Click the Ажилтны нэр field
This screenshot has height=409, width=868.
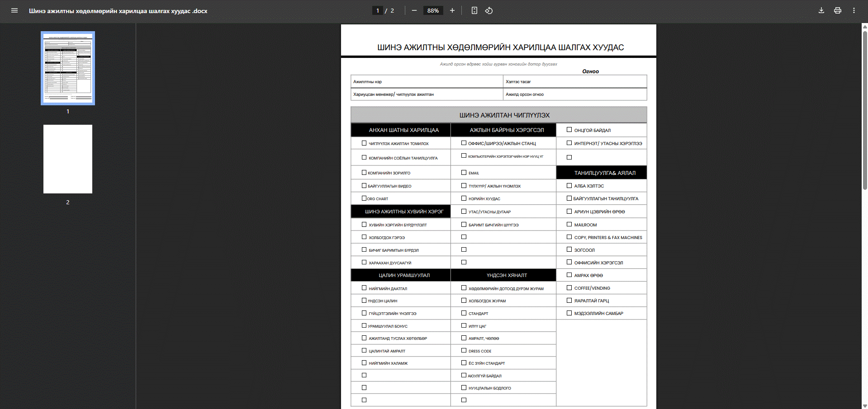(427, 81)
